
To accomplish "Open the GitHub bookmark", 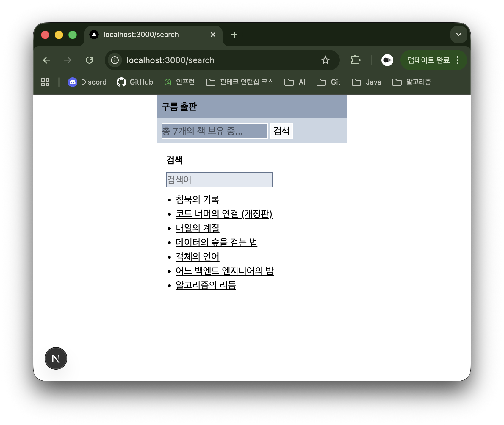I will 135,82.
